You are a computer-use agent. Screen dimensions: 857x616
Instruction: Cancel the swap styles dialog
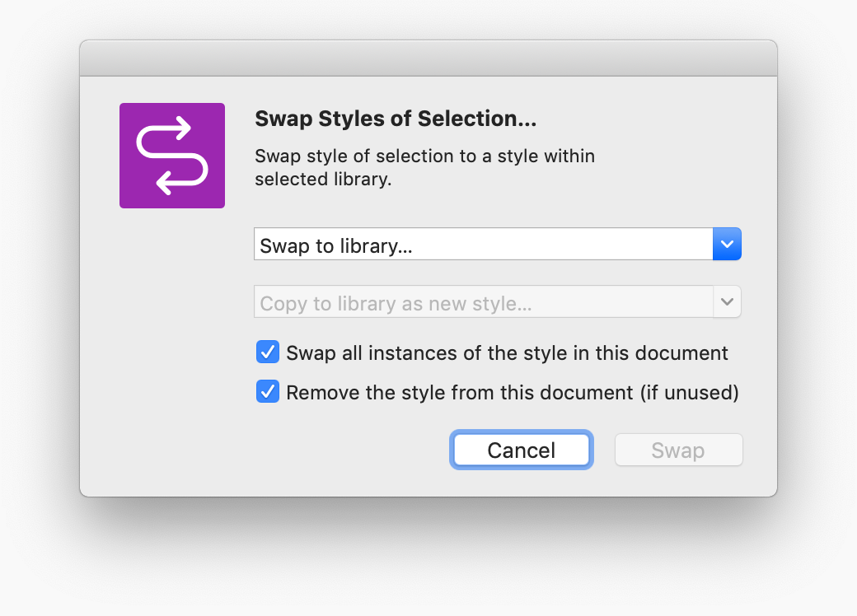point(522,450)
